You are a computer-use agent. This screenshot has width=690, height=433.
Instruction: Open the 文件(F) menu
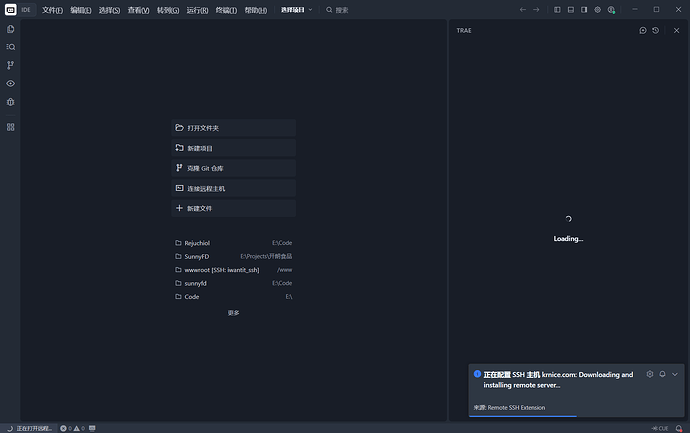pyautogui.click(x=52, y=10)
